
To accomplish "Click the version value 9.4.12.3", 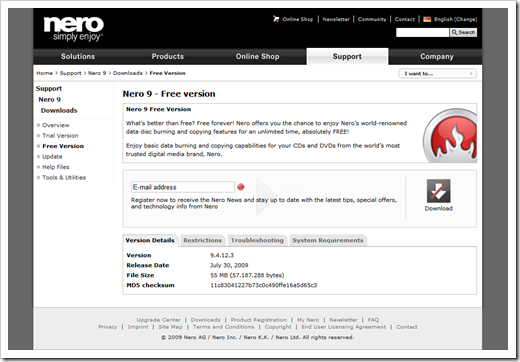I will pyautogui.click(x=222, y=255).
